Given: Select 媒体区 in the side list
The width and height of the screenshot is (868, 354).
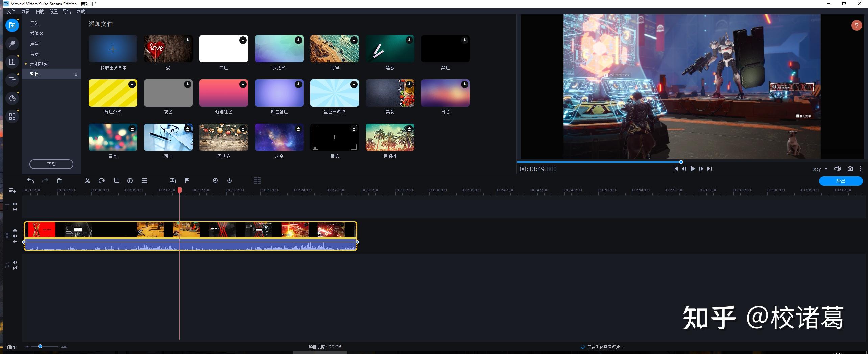Looking at the screenshot, I should pos(51,33).
